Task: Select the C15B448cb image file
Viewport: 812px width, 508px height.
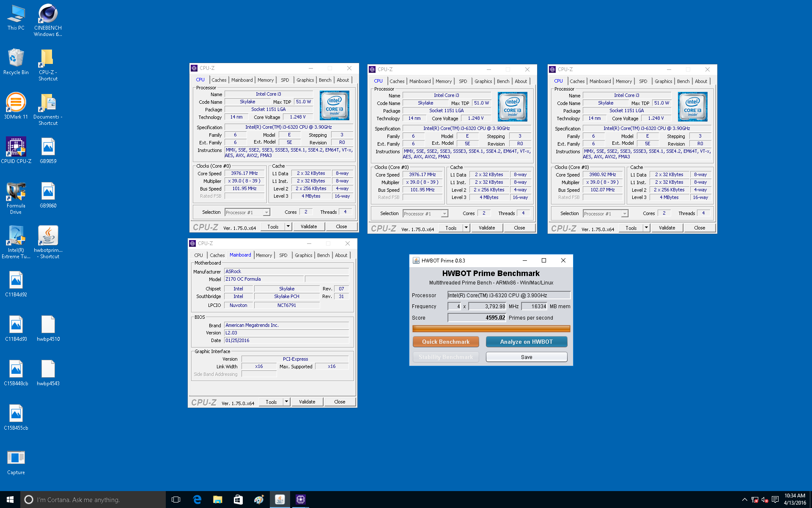Action: click(16, 373)
